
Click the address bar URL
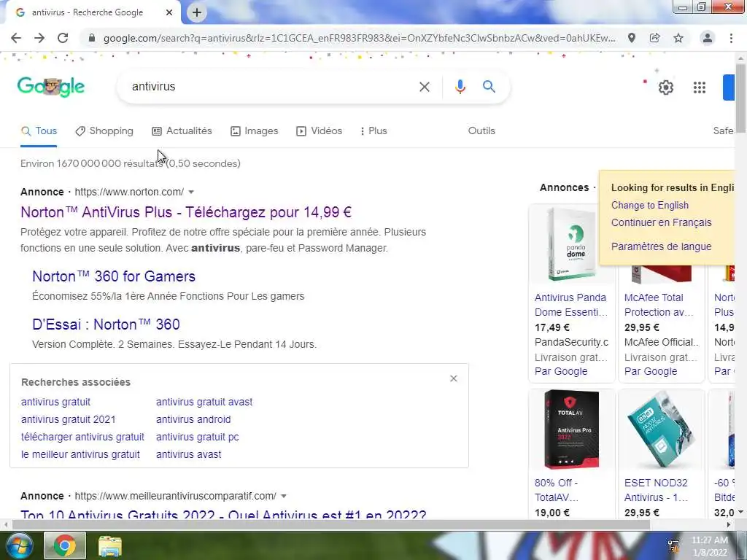coord(359,38)
